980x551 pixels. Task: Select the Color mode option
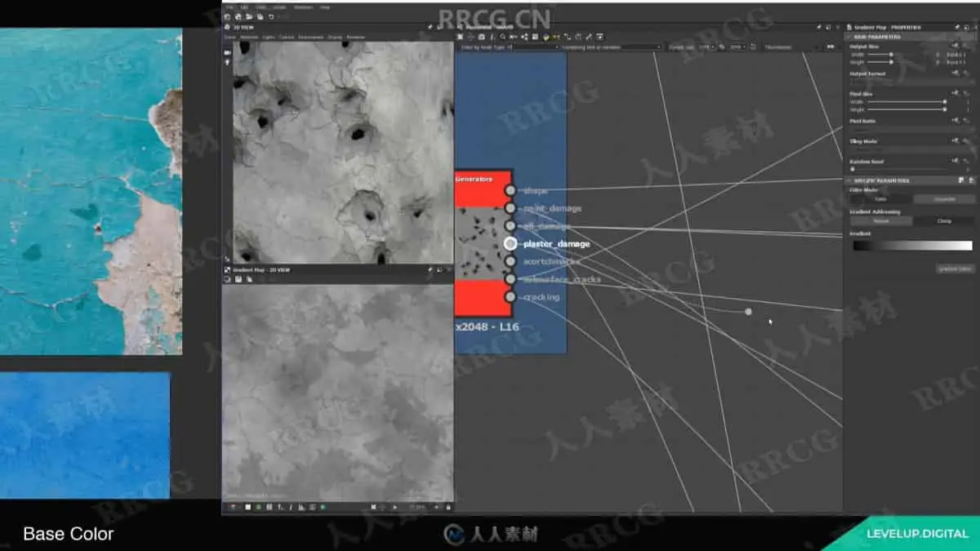pos(881,199)
